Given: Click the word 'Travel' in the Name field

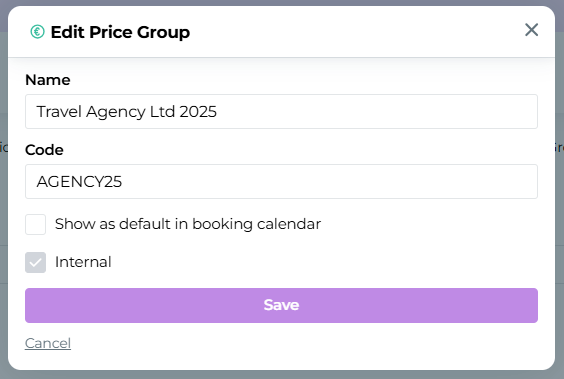Looking at the screenshot, I should point(59,111).
